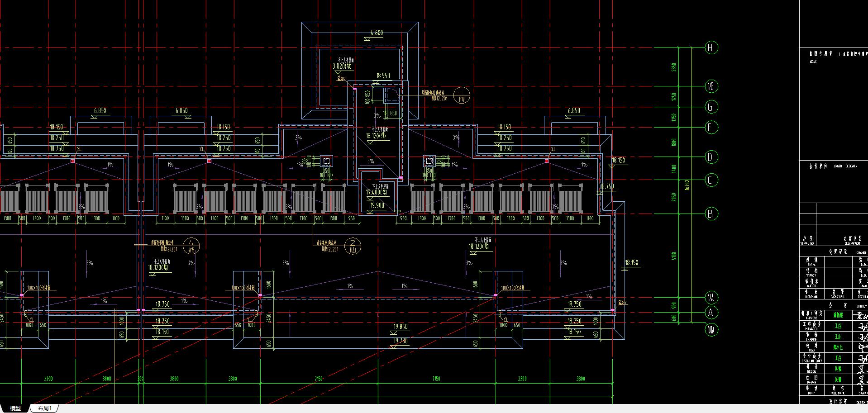Click the magenta drain marker left of bubble H19
Image resolution: width=868 pixels, height=413 pixels.
(355, 88)
